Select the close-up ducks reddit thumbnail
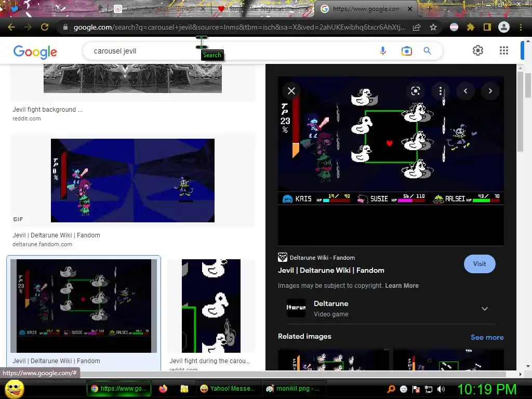Screen dimensions: 532x399 (211, 305)
